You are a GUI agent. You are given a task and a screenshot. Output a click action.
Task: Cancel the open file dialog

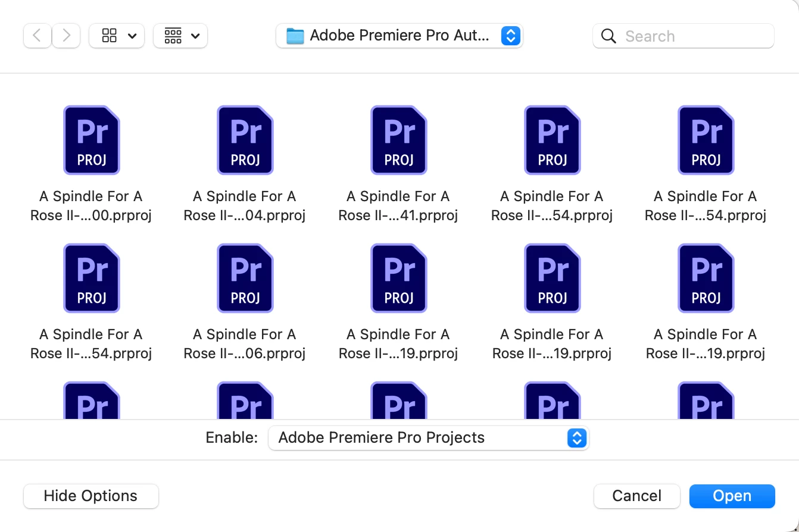pos(637,496)
